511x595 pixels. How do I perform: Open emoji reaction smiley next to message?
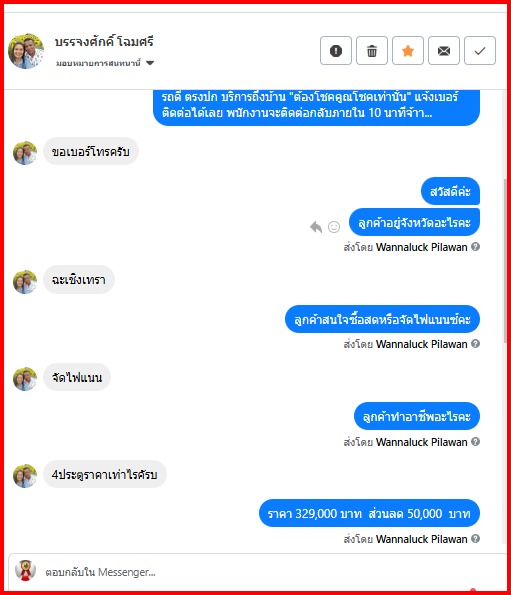click(x=334, y=227)
